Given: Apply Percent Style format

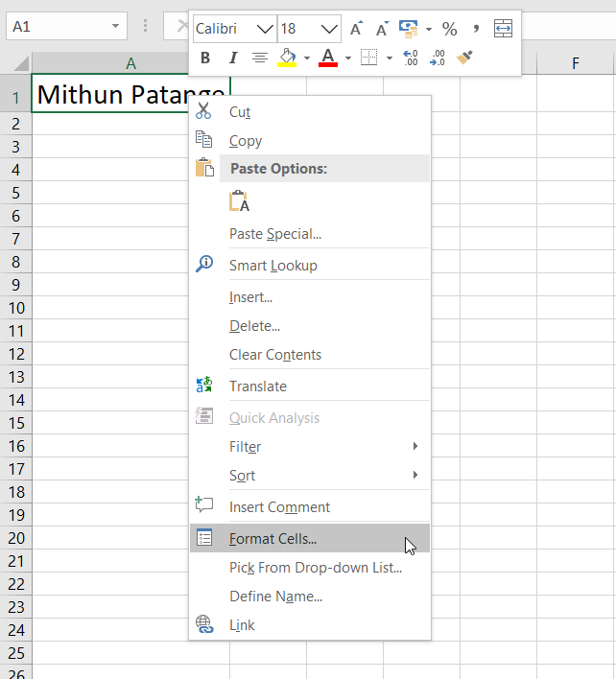Looking at the screenshot, I should pos(450,29).
